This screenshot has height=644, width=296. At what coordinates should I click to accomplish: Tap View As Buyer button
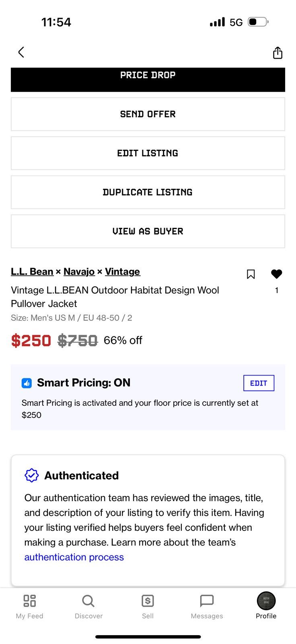coord(148,231)
